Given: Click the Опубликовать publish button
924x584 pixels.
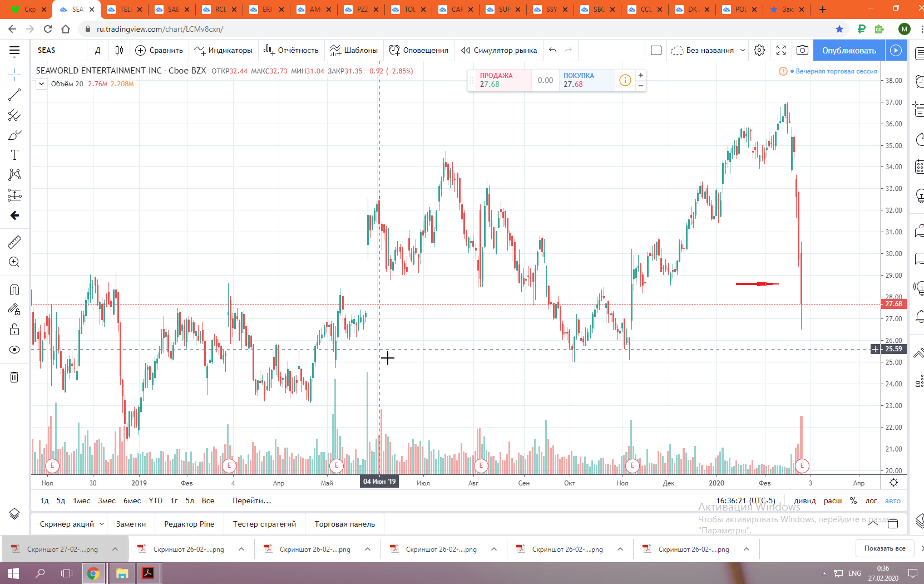Looking at the screenshot, I should 849,50.
